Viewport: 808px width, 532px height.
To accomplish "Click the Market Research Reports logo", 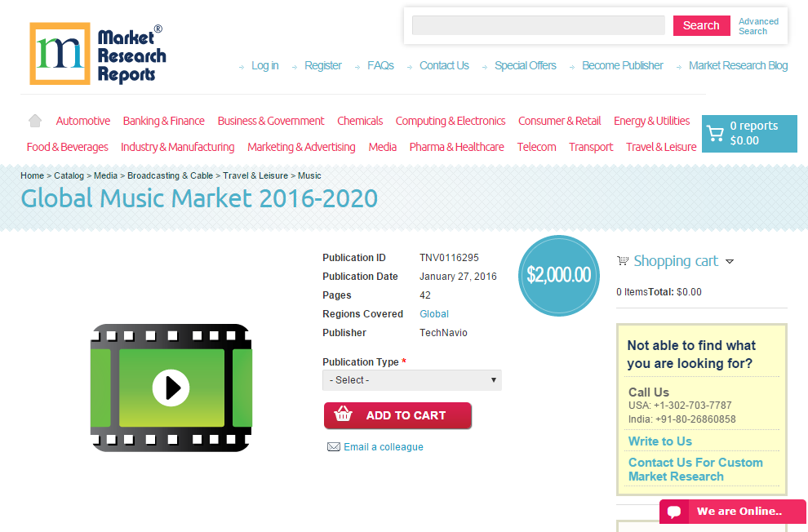I will point(98,54).
